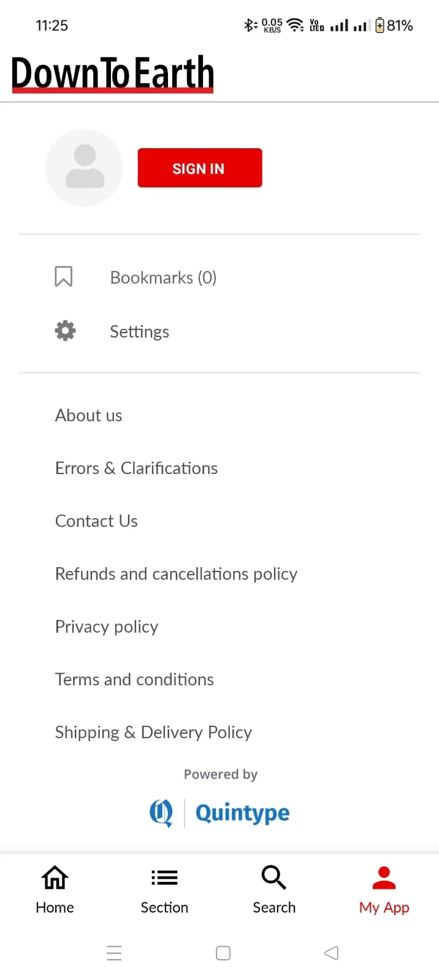
Task: Open Settings via the gear icon
Action: pyautogui.click(x=65, y=331)
